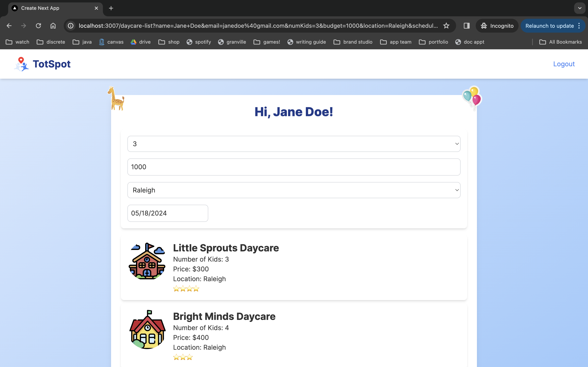Open the tab search chevron
Viewport: 588px width, 367px height.
[x=580, y=8]
